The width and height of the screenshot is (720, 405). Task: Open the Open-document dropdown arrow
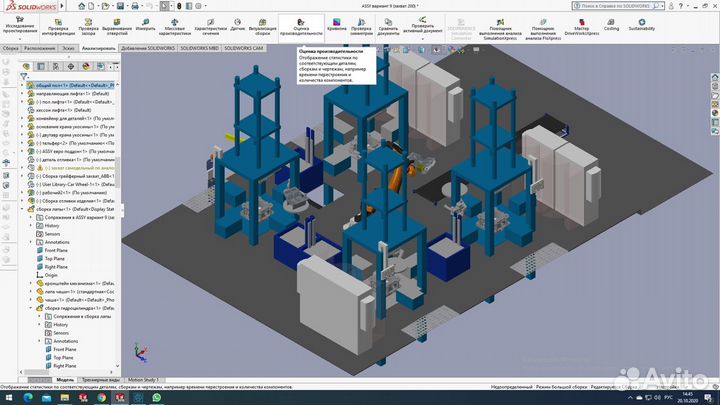pos(112,6)
